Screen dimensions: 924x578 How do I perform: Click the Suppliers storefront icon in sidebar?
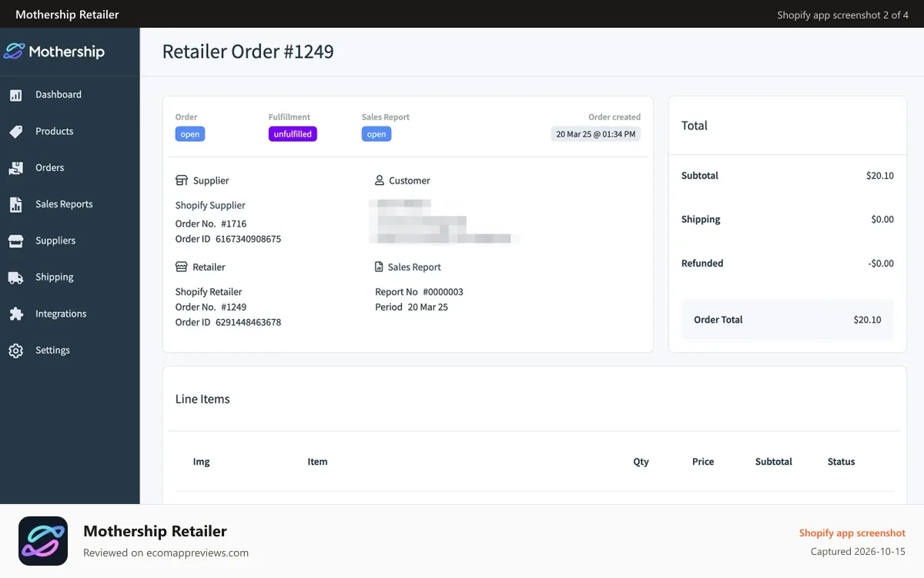15,241
